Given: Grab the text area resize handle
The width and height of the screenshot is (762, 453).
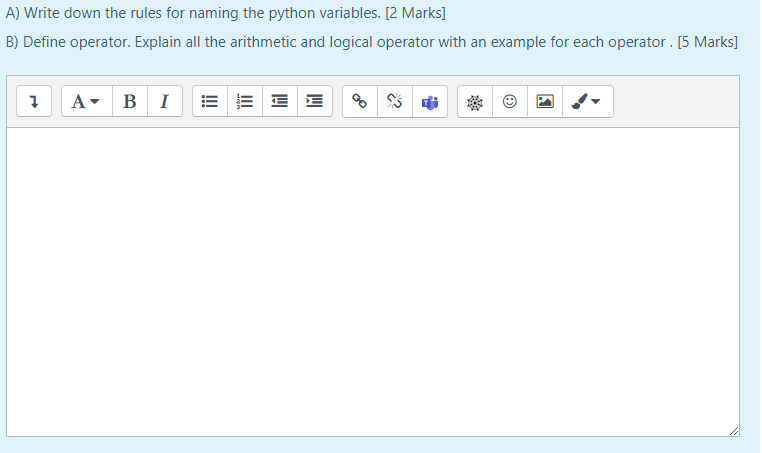Looking at the screenshot, I should pos(734,431).
